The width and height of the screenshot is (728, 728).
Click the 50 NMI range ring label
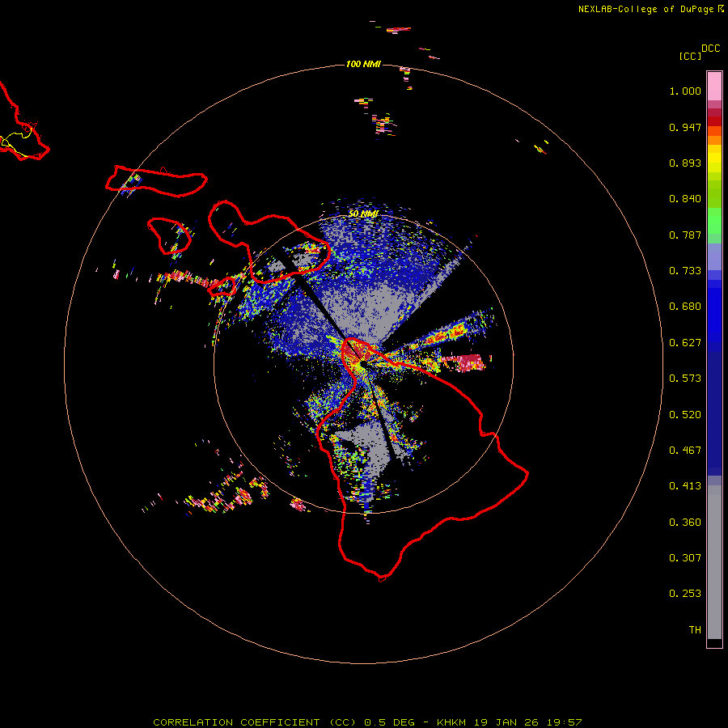(363, 214)
